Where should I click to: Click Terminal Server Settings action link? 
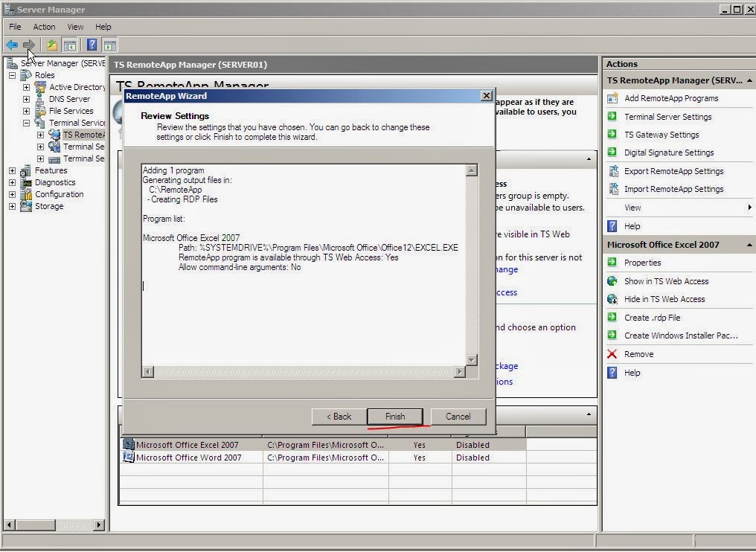tap(667, 117)
